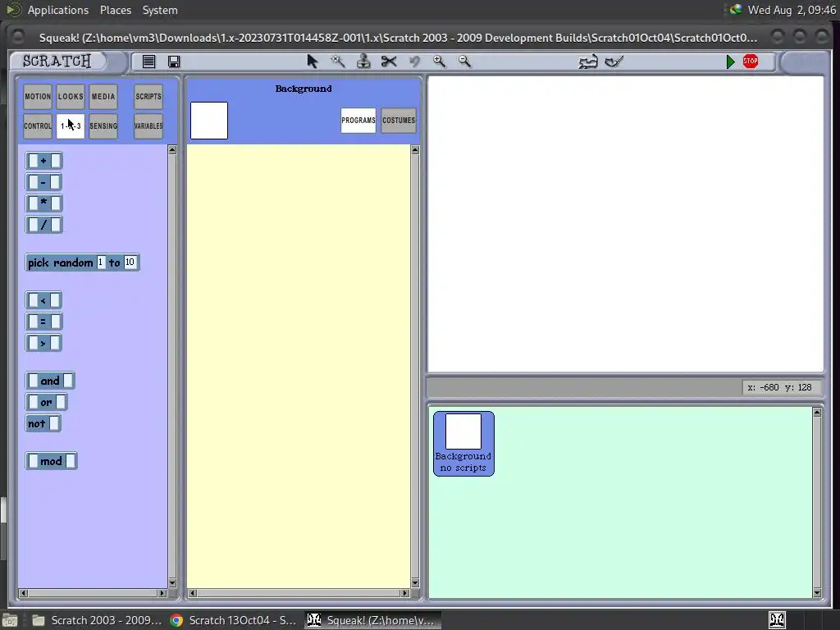Click the show desktop icon in taskbar
Screen dimensions: 840x630
point(10,620)
